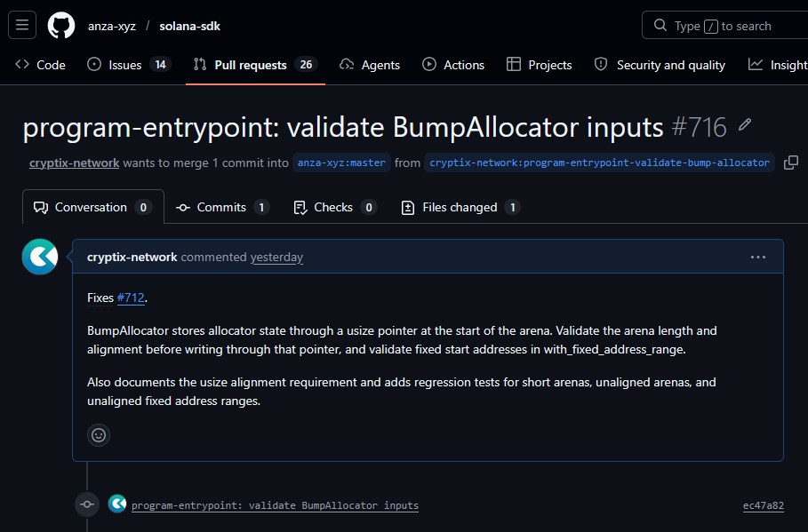Viewport: 808px width, 532px height.
Task: Open the comment options ellipsis menu
Action: pos(757,257)
